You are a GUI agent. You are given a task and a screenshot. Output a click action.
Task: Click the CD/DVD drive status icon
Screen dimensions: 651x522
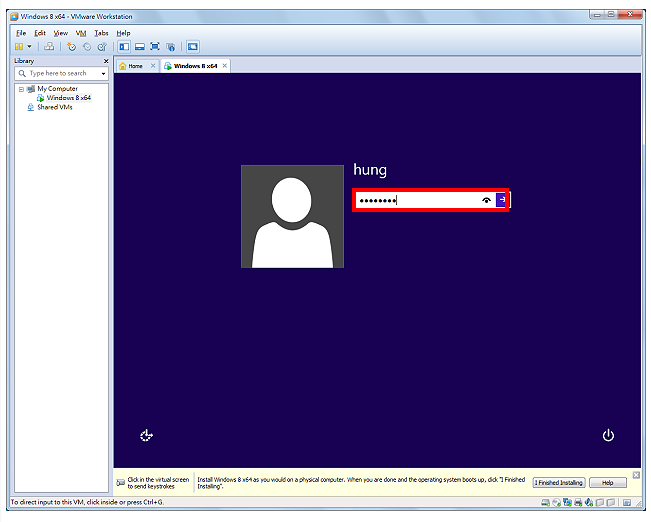557,502
